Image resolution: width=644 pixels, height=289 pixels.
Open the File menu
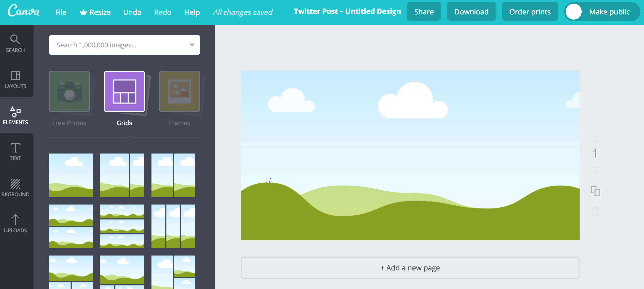click(x=61, y=12)
